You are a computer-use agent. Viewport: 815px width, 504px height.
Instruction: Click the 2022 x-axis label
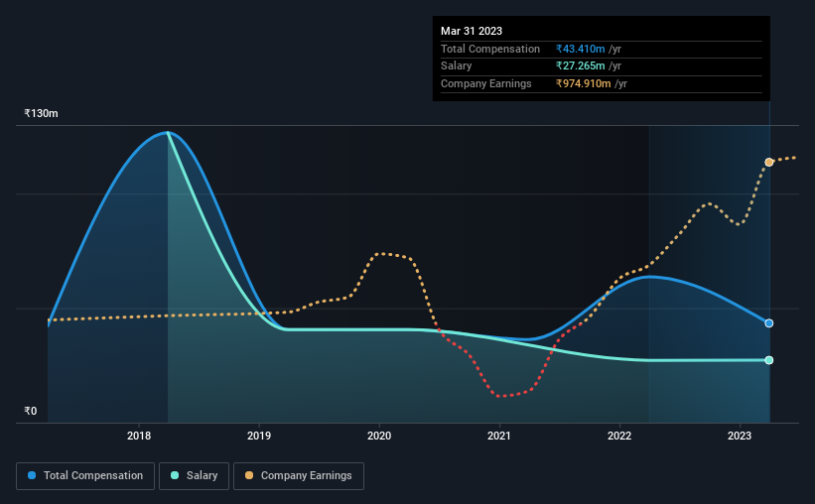pyautogui.click(x=619, y=436)
